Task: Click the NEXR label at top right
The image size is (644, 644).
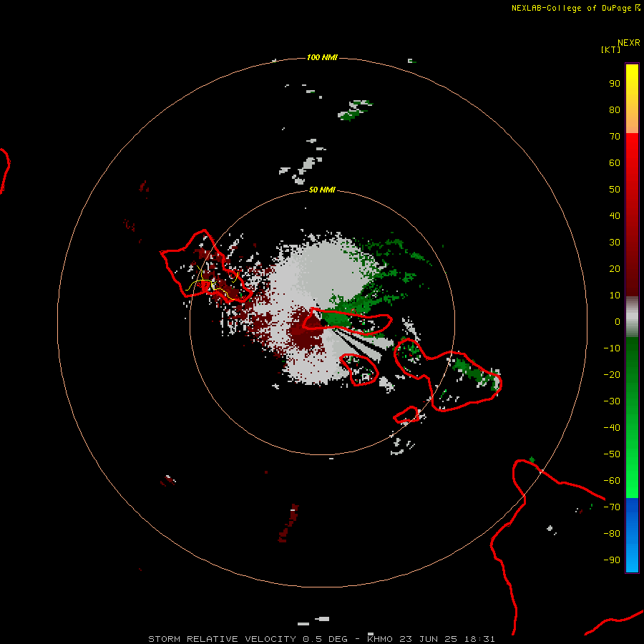Action: pyautogui.click(x=629, y=43)
